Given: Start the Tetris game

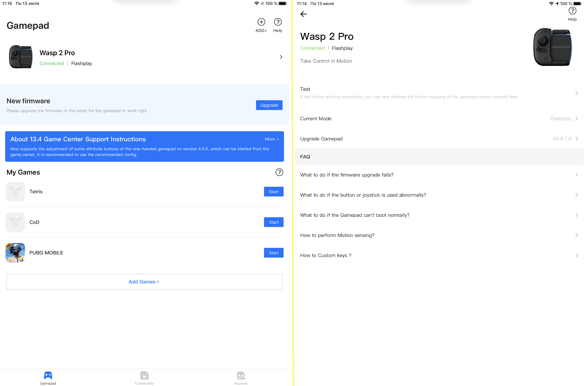Looking at the screenshot, I should coord(274,192).
